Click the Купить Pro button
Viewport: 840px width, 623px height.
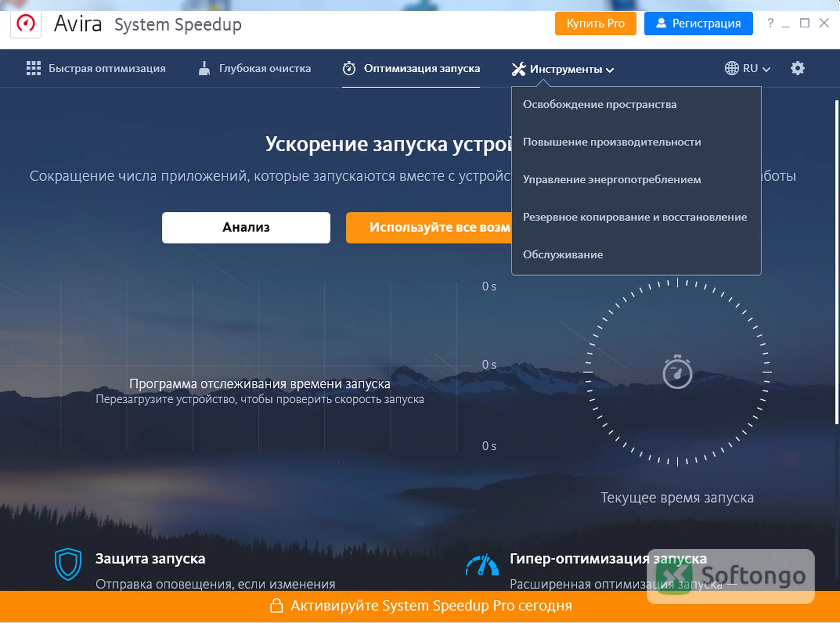595,23
